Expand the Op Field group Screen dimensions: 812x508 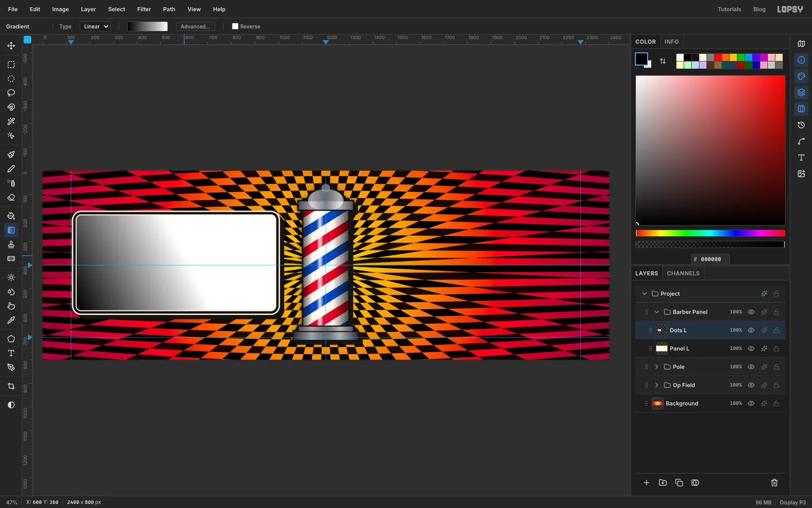[x=657, y=385]
